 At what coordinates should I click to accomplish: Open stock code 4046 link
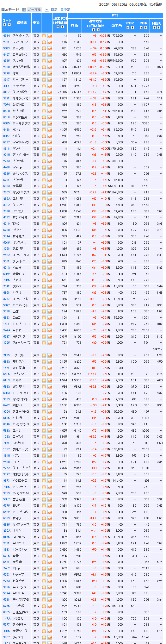(x=6, y=631)
